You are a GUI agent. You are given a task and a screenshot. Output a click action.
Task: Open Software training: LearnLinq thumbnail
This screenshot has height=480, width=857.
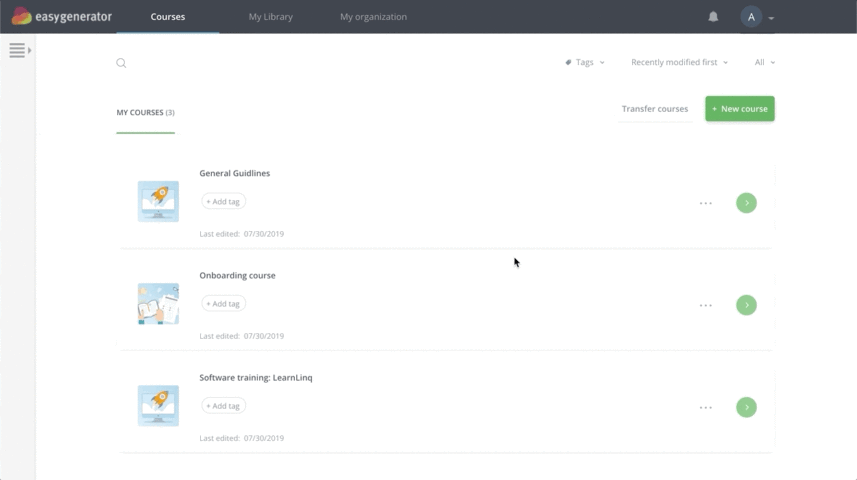coord(158,406)
